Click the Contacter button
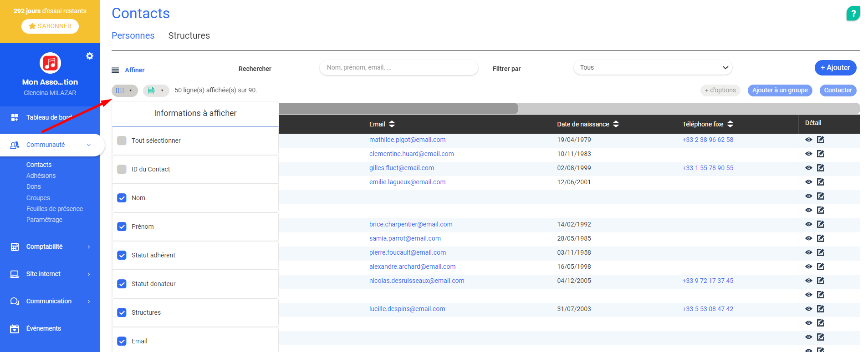868x352 pixels. (838, 91)
